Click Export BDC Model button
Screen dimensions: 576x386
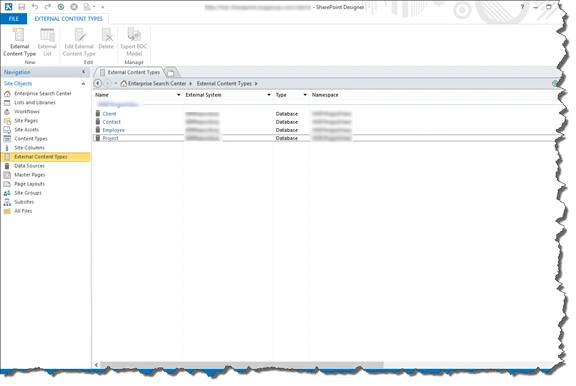(x=134, y=42)
